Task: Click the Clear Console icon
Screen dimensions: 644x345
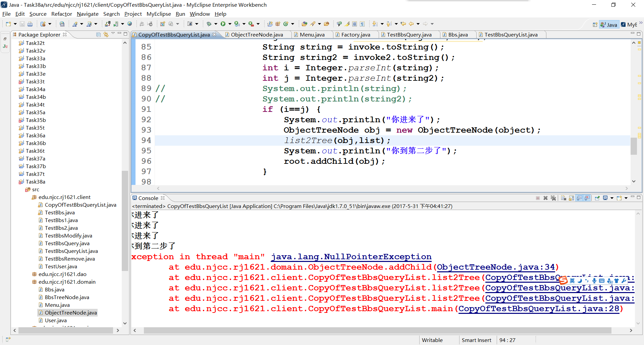Action: [563, 198]
